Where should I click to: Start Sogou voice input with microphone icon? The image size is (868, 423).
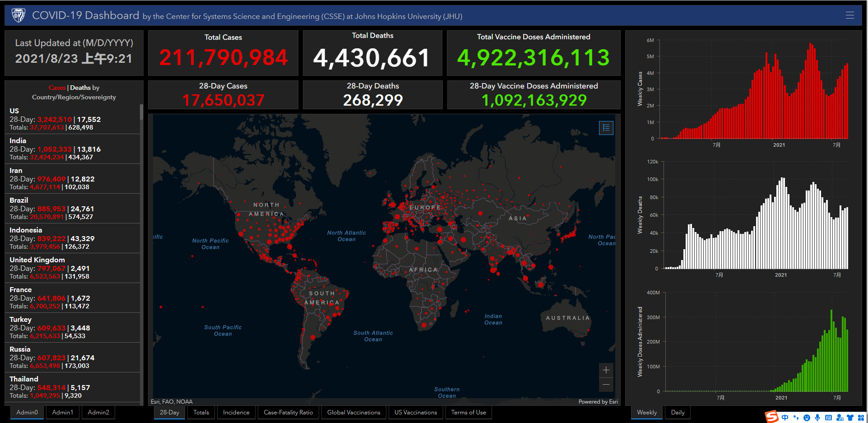[817, 416]
